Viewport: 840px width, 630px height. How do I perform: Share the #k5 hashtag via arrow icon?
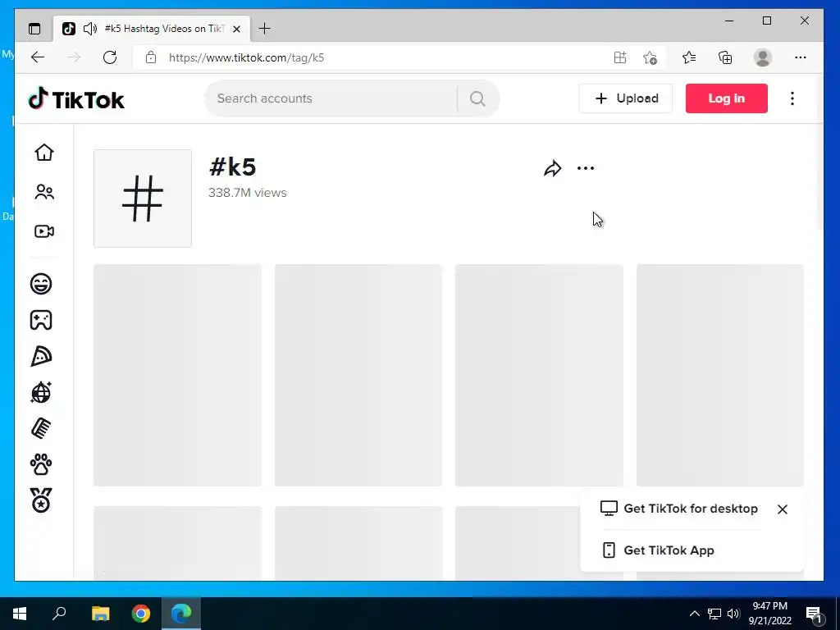coord(552,169)
